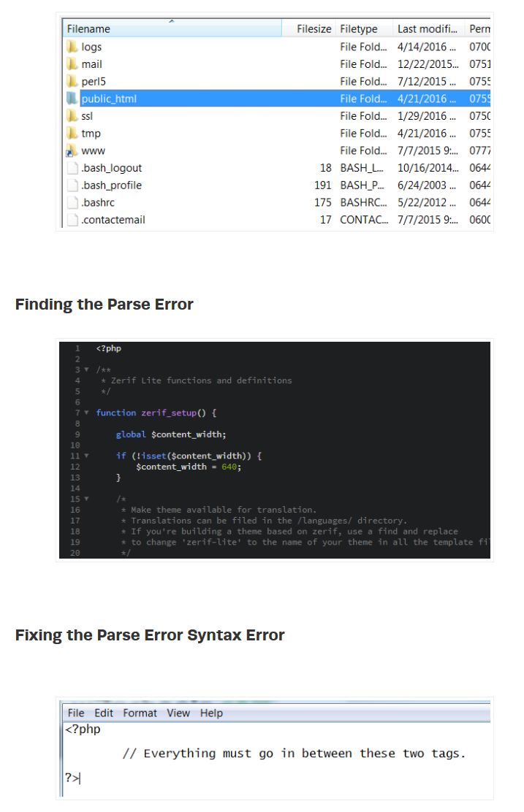The image size is (524, 812).
Task: Open the Format menu
Action: tap(140, 713)
